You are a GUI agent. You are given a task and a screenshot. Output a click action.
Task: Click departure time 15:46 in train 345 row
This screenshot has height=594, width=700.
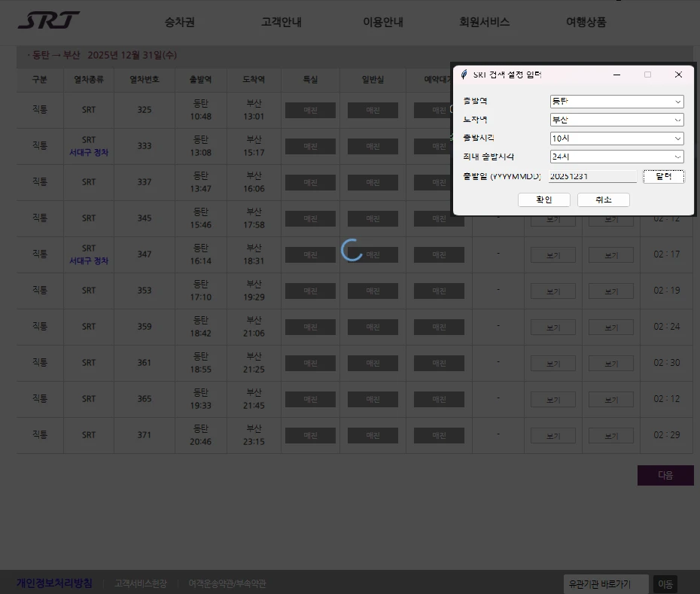[200, 224]
